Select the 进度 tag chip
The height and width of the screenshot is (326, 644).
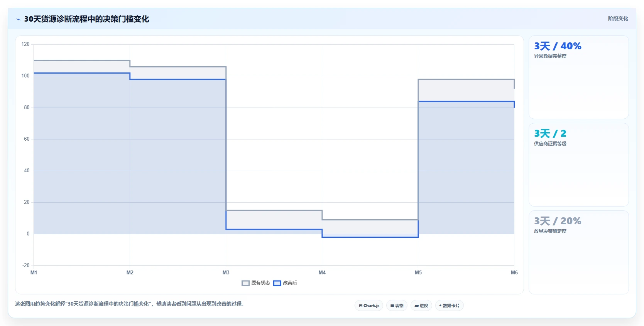[x=421, y=306]
